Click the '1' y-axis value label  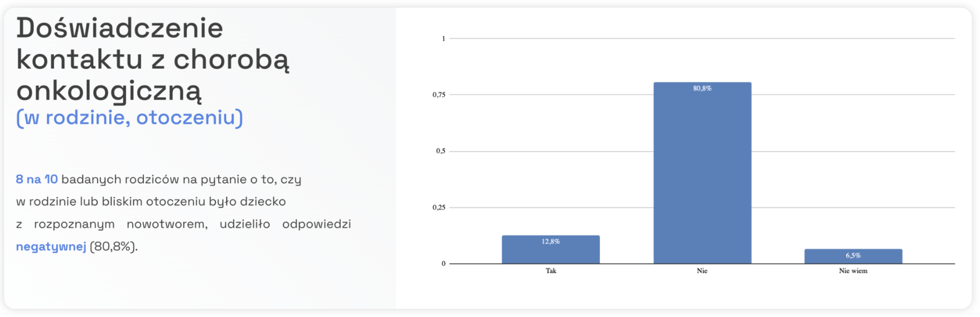[x=443, y=39]
